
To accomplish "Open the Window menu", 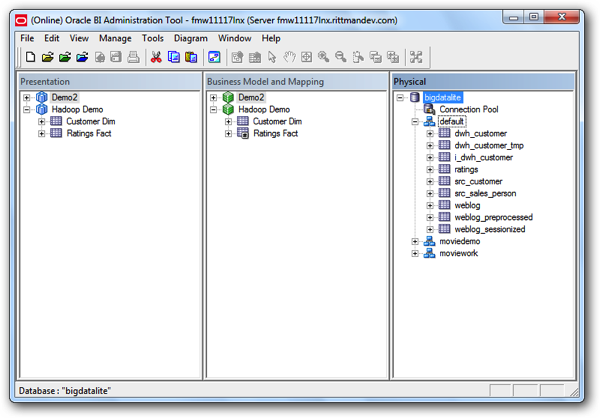I will 235,38.
